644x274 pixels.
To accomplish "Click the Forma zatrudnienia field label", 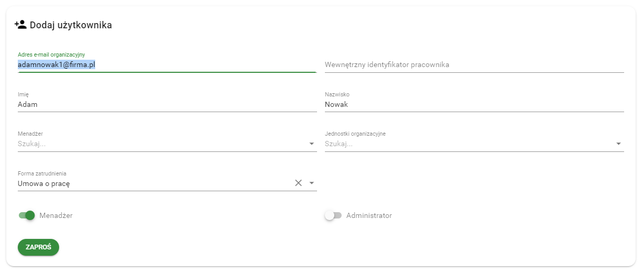I will [x=42, y=173].
